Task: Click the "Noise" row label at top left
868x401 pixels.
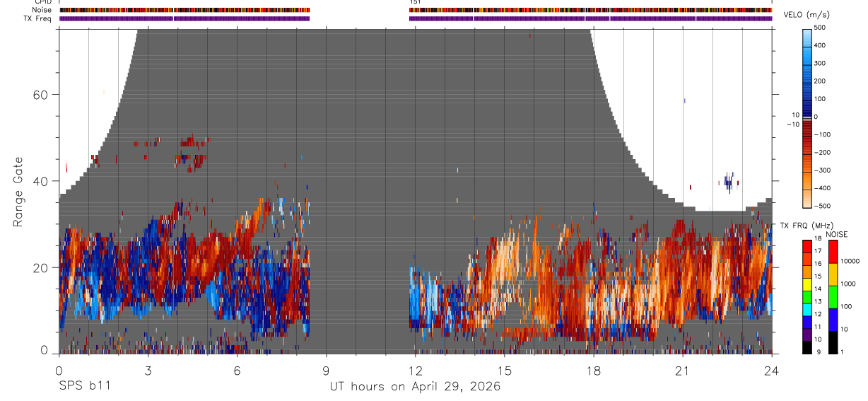Action: 42,10
